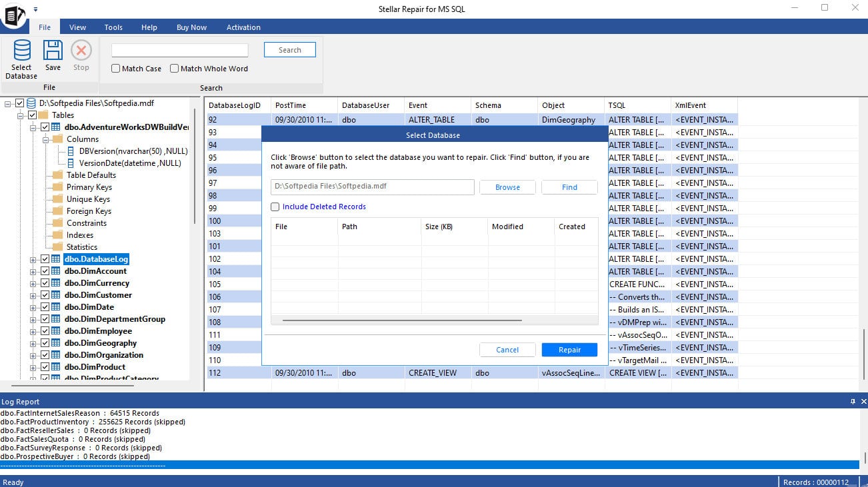Click the Indexes folder icon
The image size is (868, 487).
pyautogui.click(x=57, y=235)
